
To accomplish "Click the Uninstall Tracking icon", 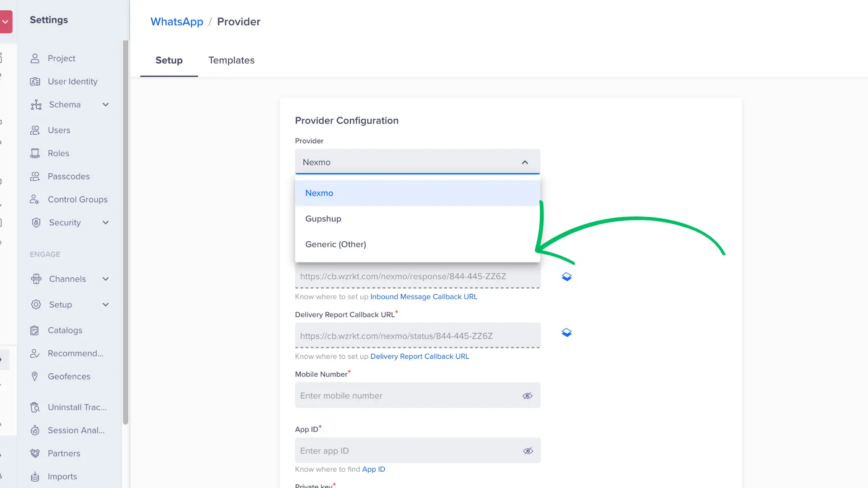I will (x=35, y=407).
